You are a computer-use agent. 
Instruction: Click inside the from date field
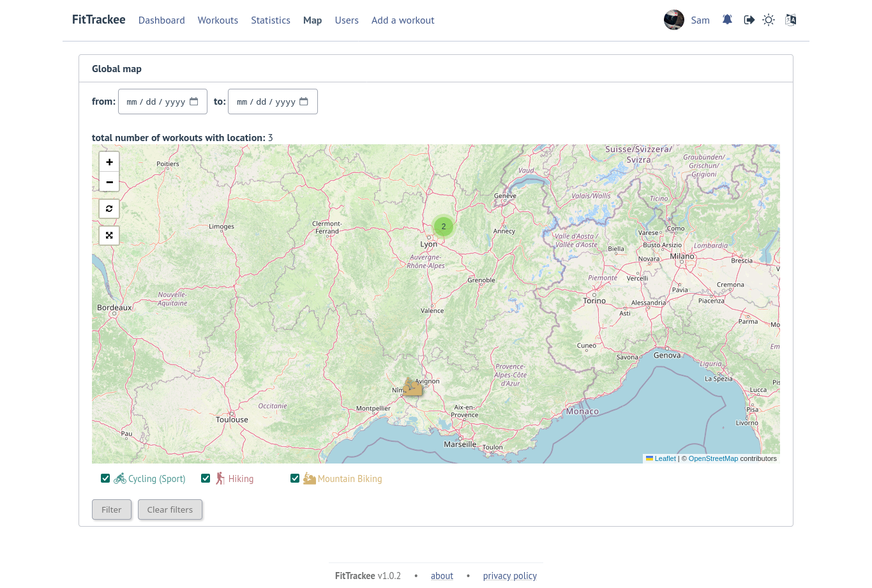click(x=153, y=101)
